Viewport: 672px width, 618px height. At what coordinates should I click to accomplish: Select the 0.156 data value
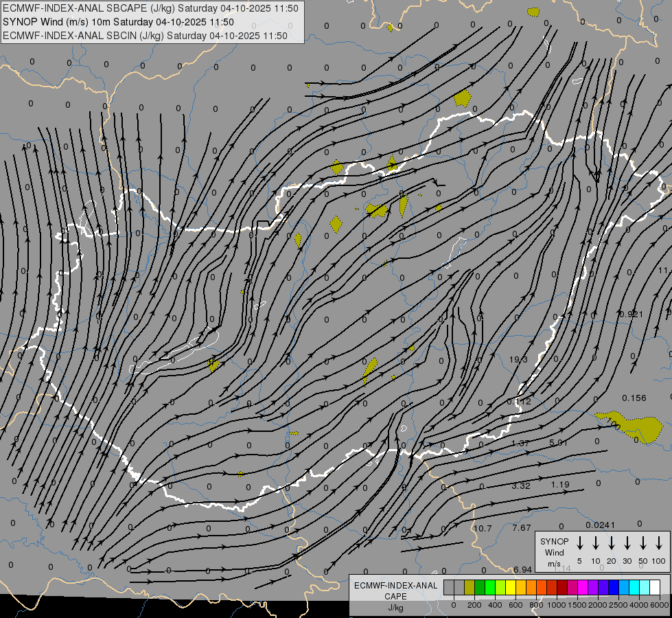point(634,398)
